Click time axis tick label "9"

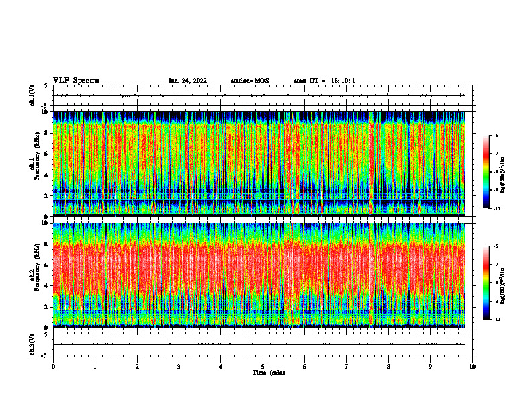click(x=430, y=367)
